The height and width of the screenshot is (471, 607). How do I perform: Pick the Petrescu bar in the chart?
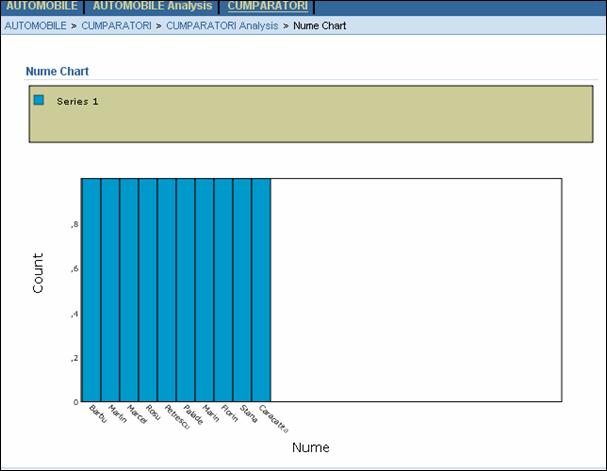pyautogui.click(x=167, y=290)
